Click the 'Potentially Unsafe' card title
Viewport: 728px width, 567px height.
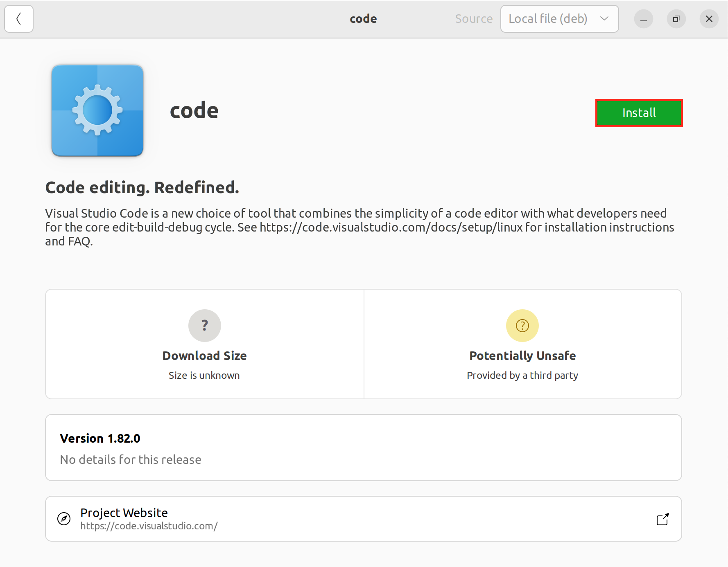tap(522, 356)
